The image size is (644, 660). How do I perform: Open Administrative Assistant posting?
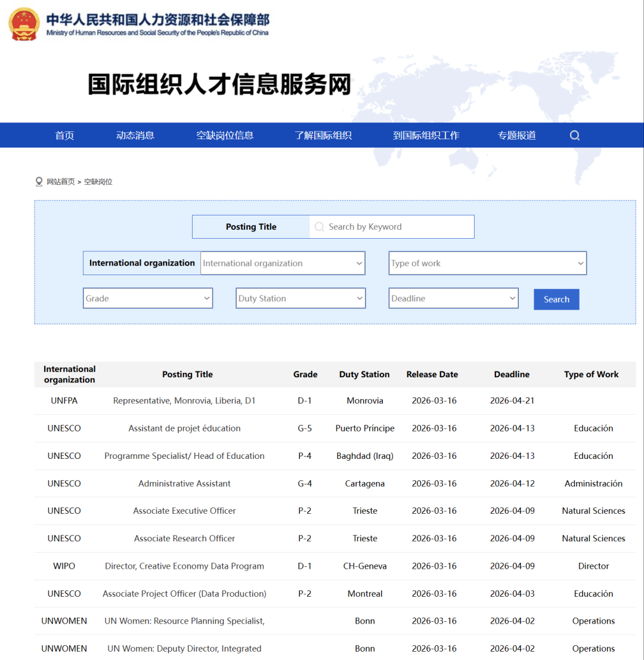click(184, 483)
